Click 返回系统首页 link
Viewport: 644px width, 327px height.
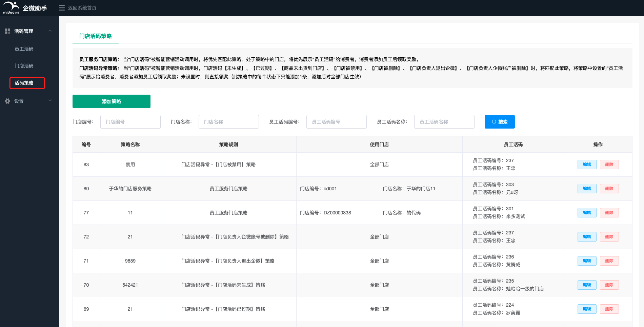pos(82,8)
